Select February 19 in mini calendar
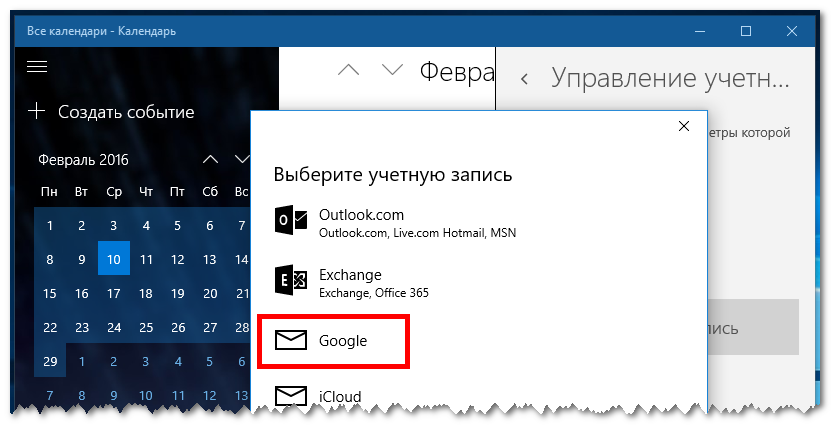Screen dimensions: 831x431 [x=178, y=293]
